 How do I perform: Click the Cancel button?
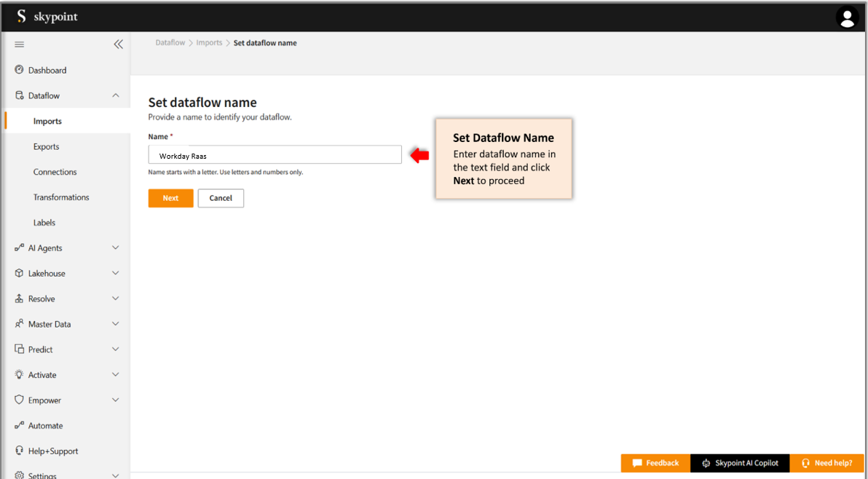click(221, 198)
